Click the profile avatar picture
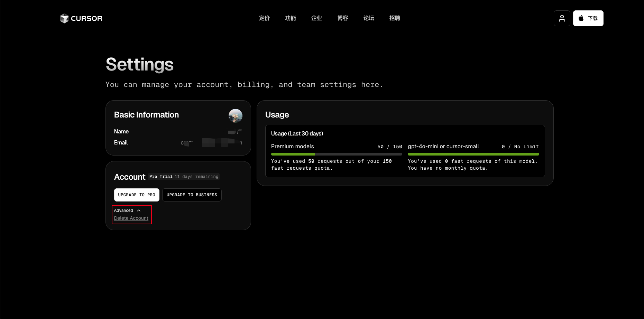The image size is (644, 319). pyautogui.click(x=235, y=116)
